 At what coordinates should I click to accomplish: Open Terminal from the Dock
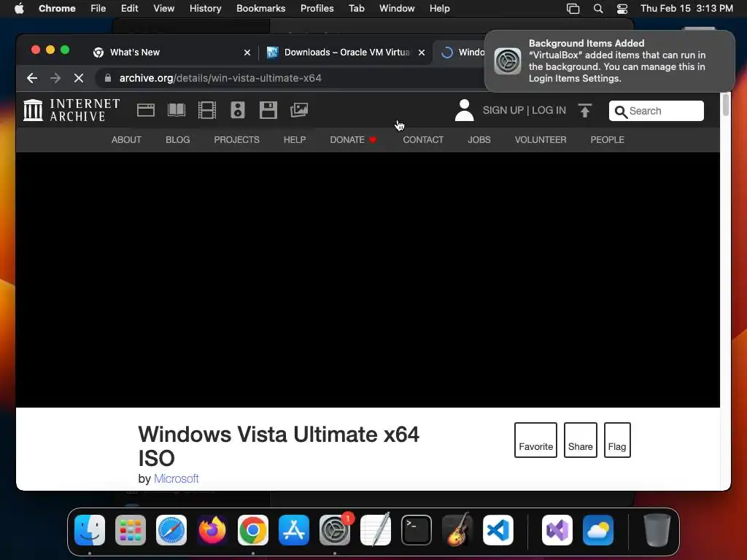coord(417,530)
